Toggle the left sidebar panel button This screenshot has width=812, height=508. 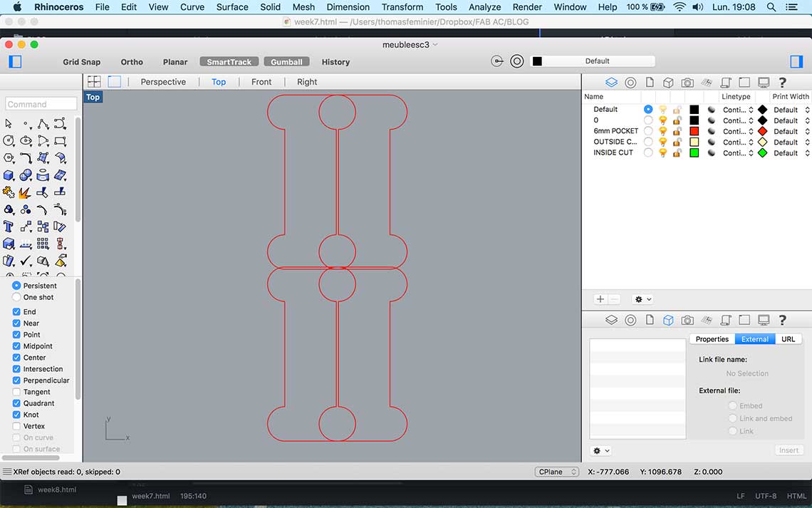[15, 61]
